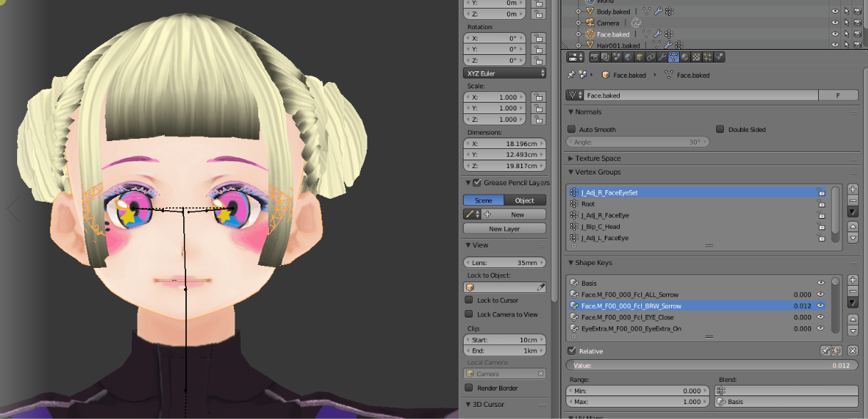This screenshot has width=868, height=419.
Task: Move shape key up with arrow button
Action: (x=853, y=319)
